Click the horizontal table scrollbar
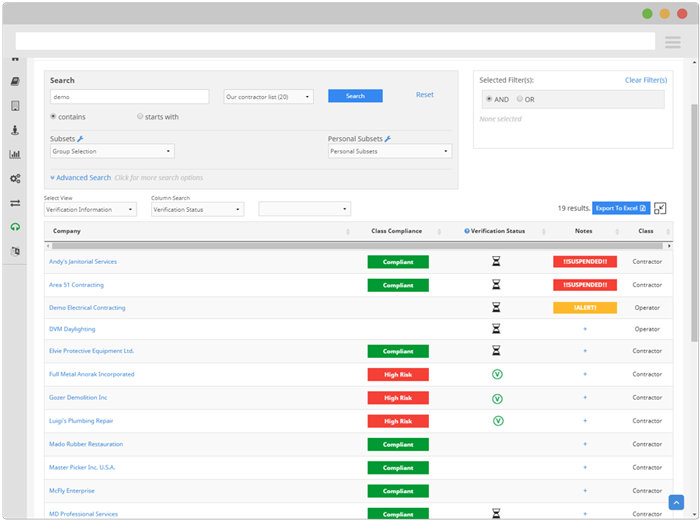Viewport: 700px width, 520px height. pos(358,246)
